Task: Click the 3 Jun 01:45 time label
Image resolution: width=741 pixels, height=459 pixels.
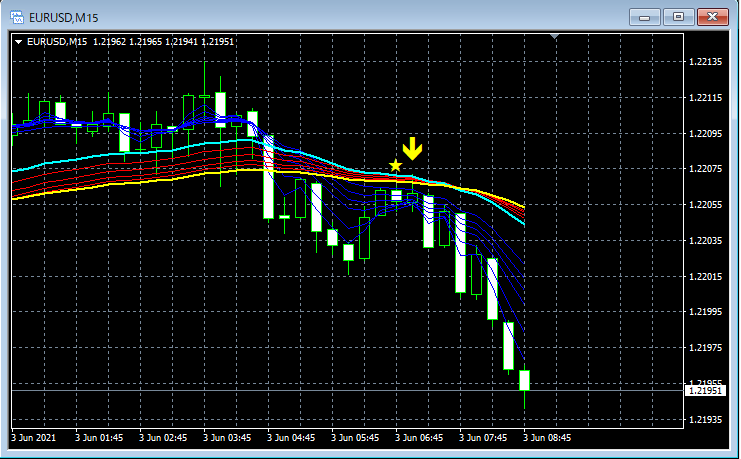Action: tap(99, 438)
